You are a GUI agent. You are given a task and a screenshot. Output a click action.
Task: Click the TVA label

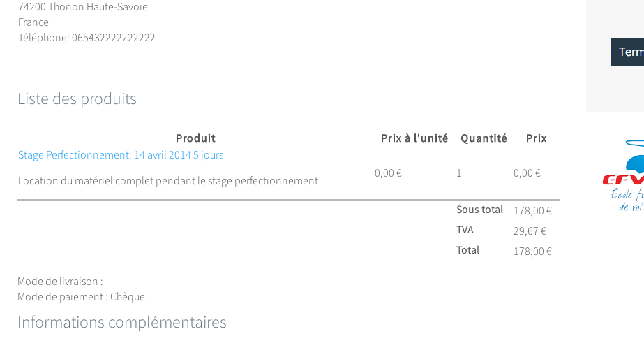coord(465,230)
